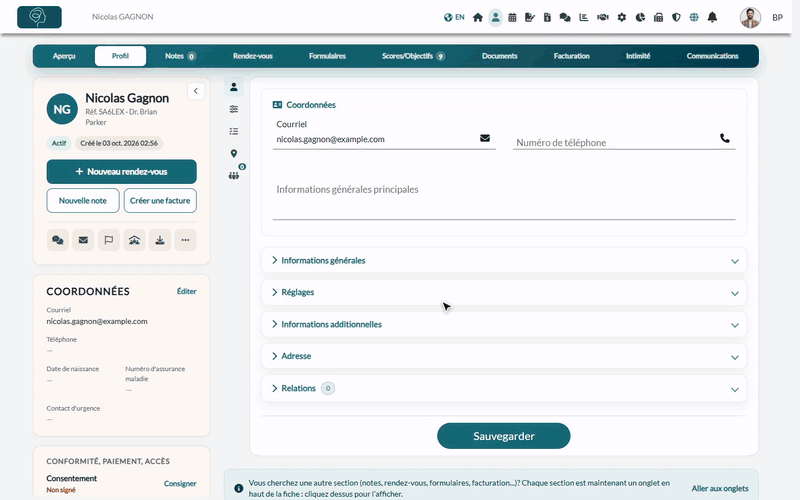Open the bar chart reports icon
800x500 pixels.
[584, 17]
